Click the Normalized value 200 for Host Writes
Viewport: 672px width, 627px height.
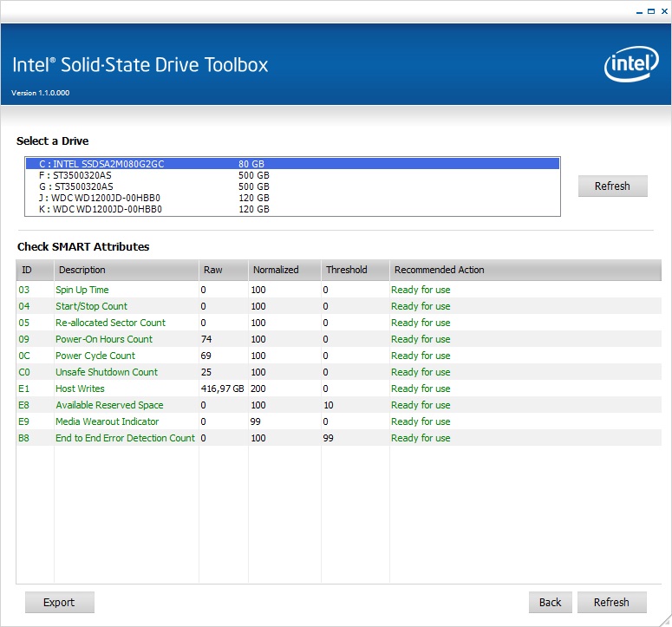258,389
